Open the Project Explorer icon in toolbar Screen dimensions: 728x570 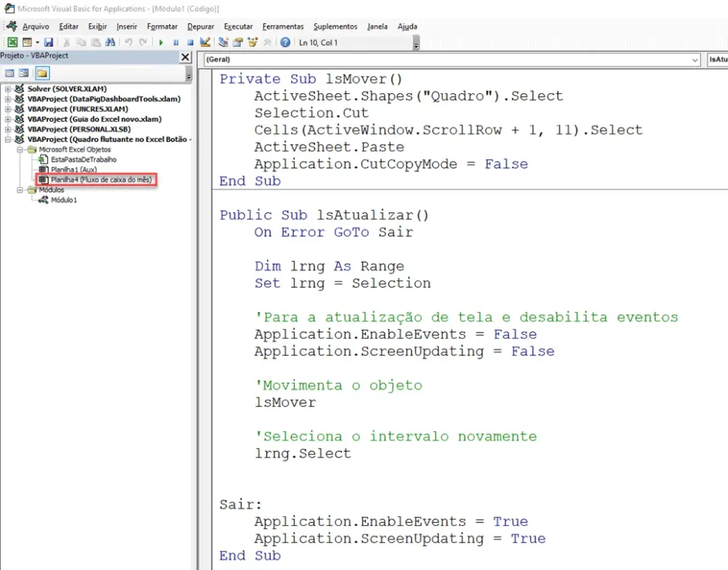[223, 42]
